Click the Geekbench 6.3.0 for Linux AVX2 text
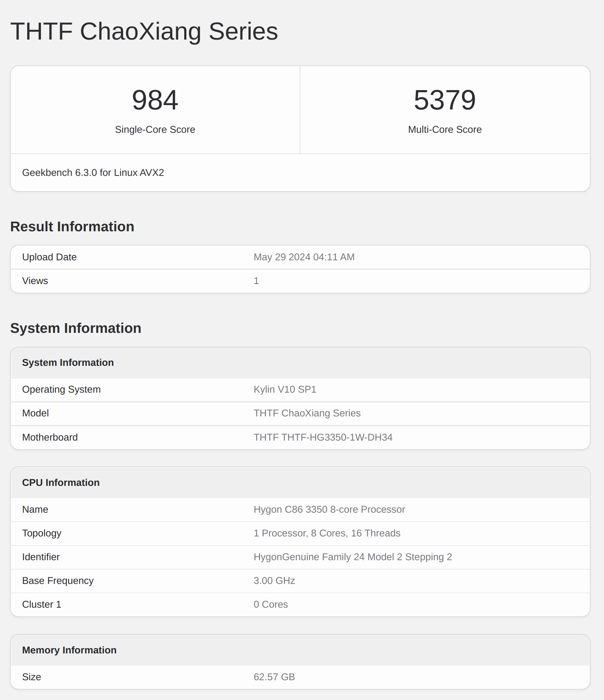 click(93, 173)
